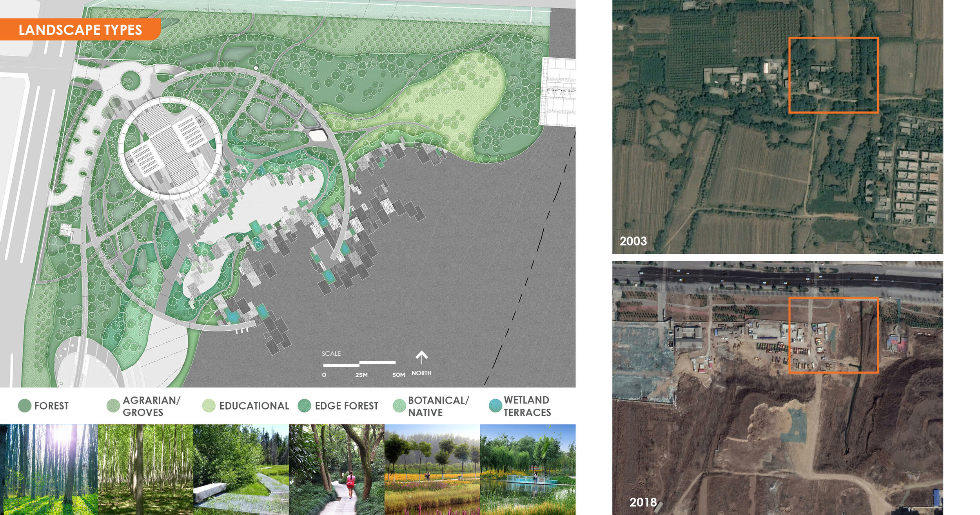Click the graphic scale bar
Screen dimensions: 980x515
coord(359,363)
